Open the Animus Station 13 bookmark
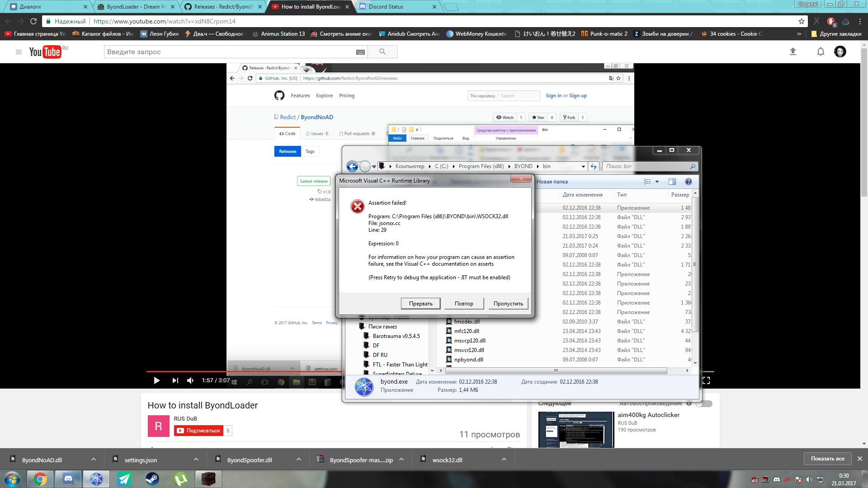Viewport: 868px width, 488px height. click(x=278, y=34)
